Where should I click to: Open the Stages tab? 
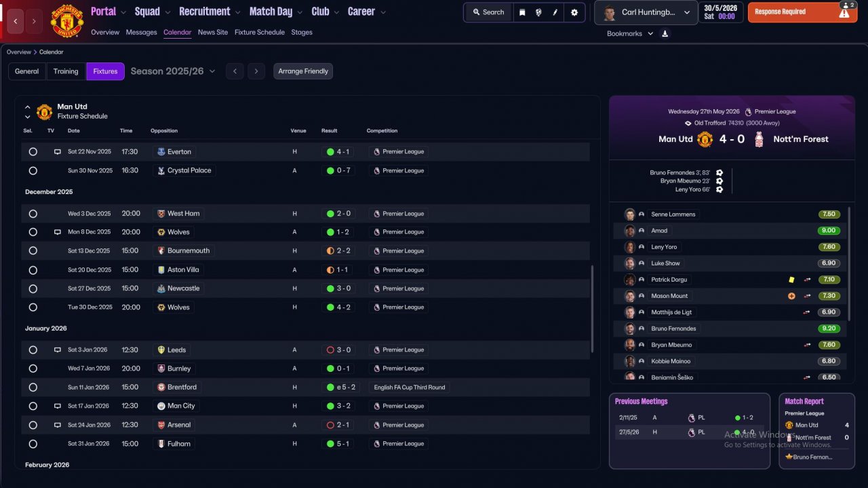(302, 32)
